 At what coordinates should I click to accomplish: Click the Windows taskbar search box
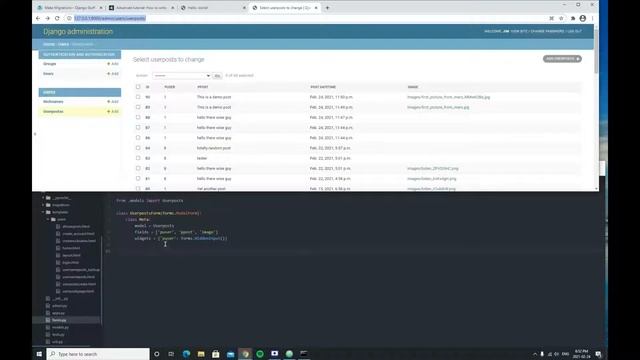pyautogui.click(x=98, y=354)
